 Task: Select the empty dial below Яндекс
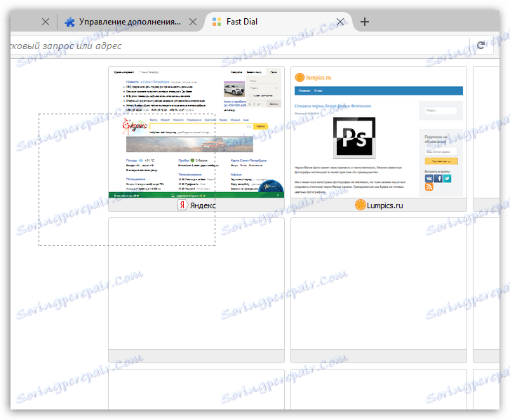coord(196,290)
